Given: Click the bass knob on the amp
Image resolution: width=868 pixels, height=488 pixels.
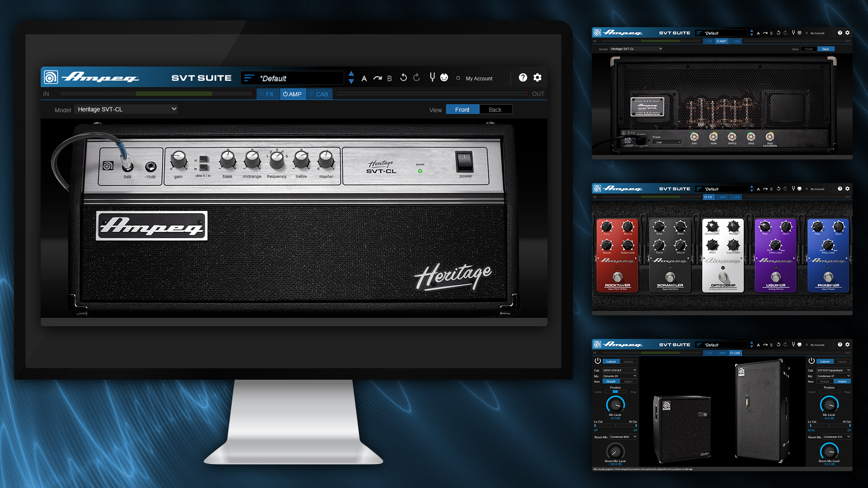Looking at the screenshot, I should [x=228, y=160].
